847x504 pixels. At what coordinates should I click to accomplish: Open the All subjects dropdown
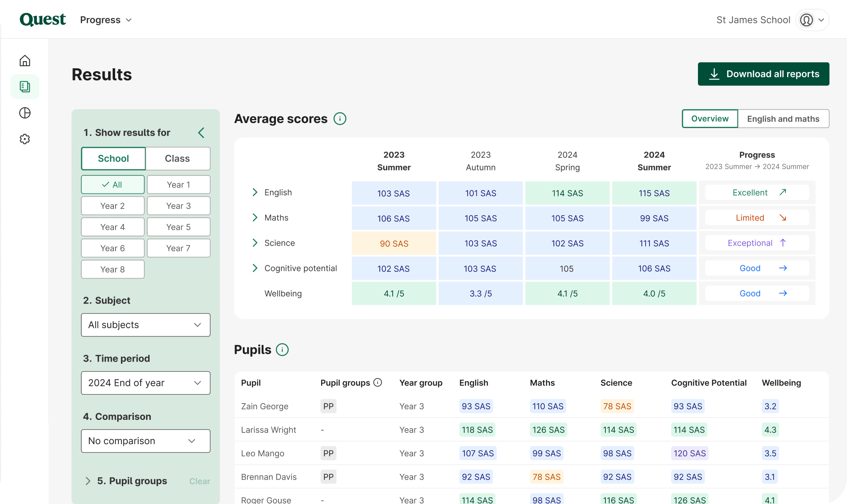(x=145, y=325)
